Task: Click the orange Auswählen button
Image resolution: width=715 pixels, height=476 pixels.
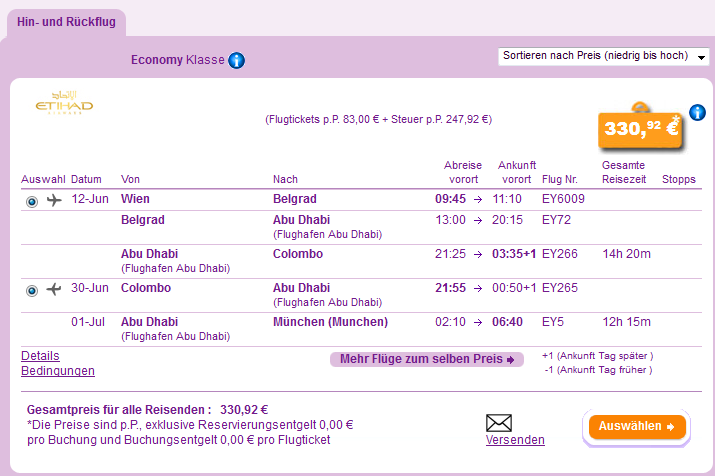Action: [x=637, y=427]
